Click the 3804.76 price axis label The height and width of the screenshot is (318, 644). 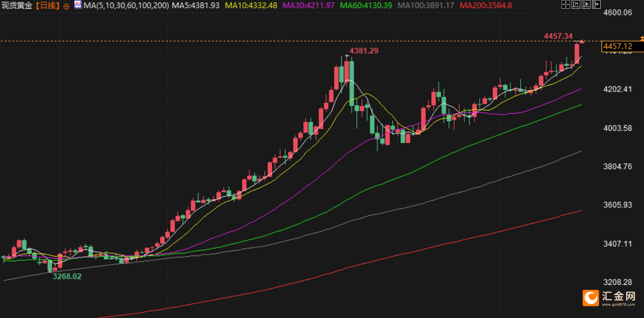(x=618, y=166)
